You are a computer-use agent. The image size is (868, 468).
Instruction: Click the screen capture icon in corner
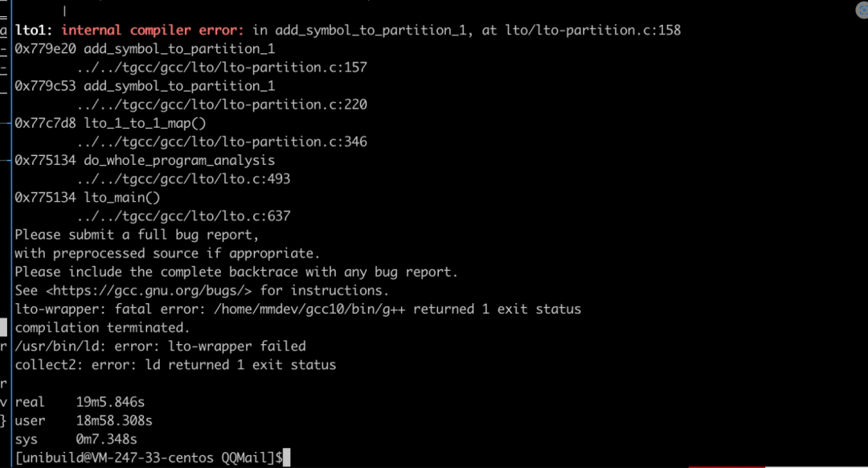click(x=862, y=10)
